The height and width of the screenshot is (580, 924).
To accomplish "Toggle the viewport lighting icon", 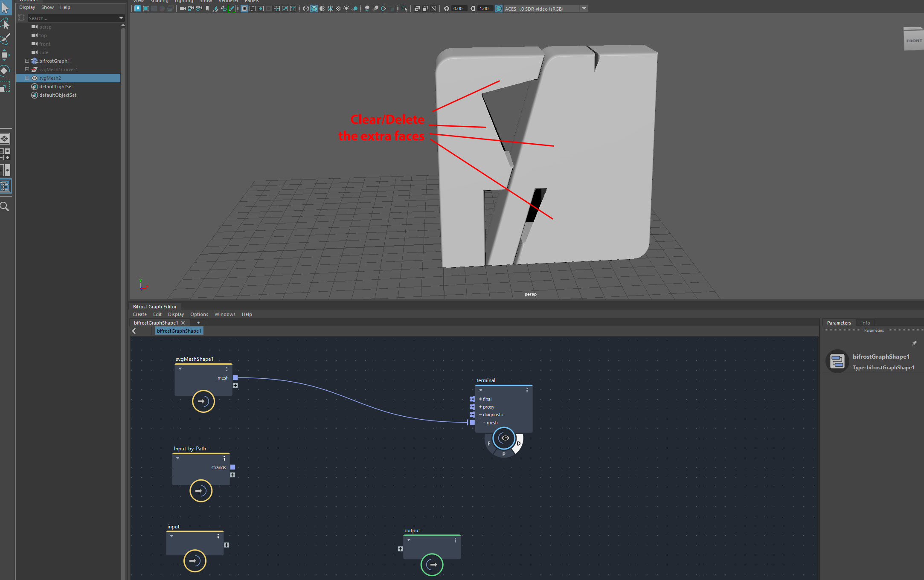I will pos(347,8).
